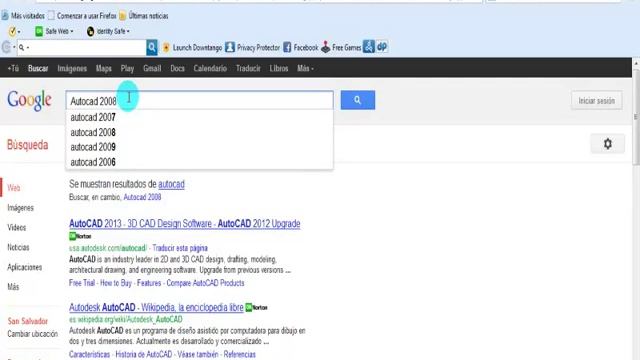Open the settings gear on results page
Viewport: 640px width, 360px height.
607,144
